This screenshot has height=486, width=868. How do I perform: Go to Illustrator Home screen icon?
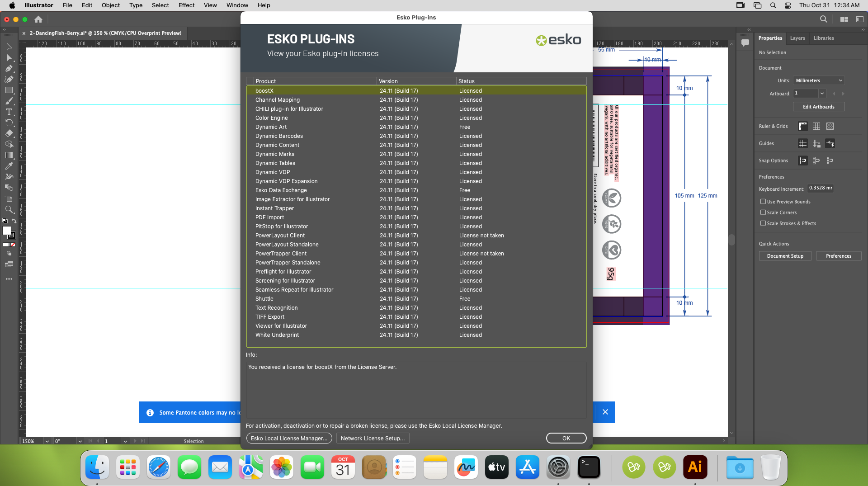38,19
